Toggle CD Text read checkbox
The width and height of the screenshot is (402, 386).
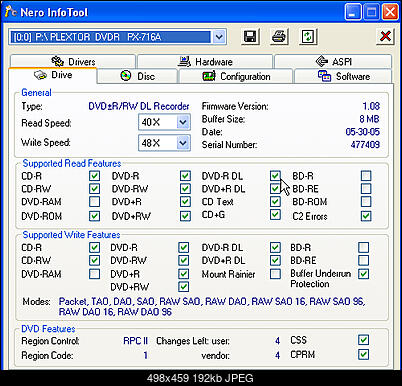[275, 202]
